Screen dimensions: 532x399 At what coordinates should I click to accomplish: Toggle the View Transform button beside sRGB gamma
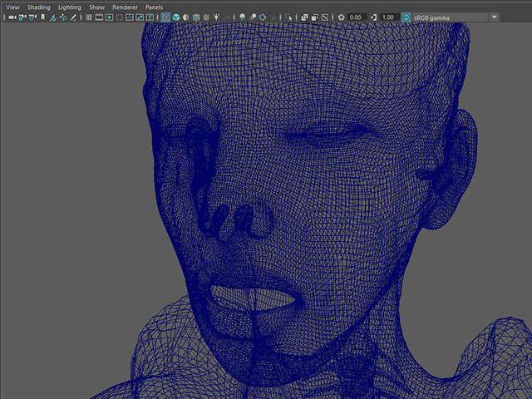pos(406,17)
